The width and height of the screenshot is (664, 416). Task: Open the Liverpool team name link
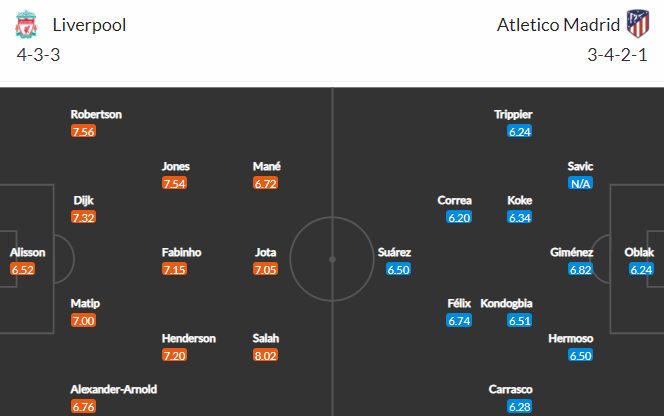(x=89, y=25)
